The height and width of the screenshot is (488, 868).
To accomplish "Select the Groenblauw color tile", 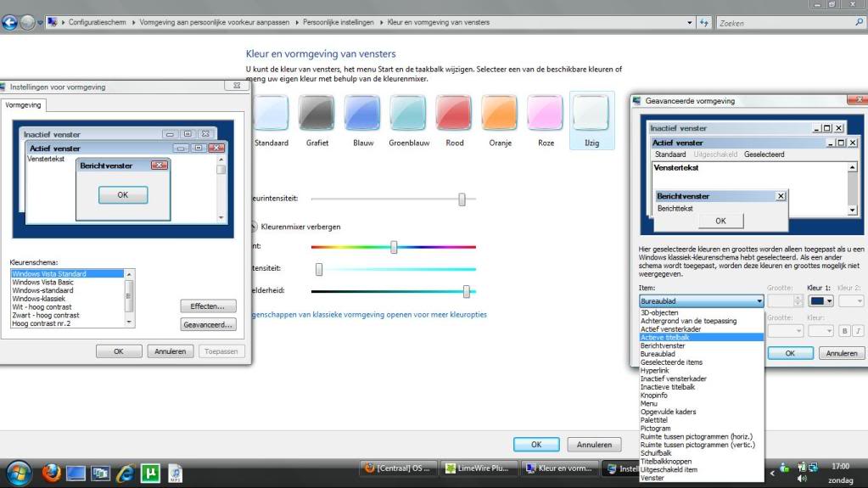I will (x=408, y=113).
